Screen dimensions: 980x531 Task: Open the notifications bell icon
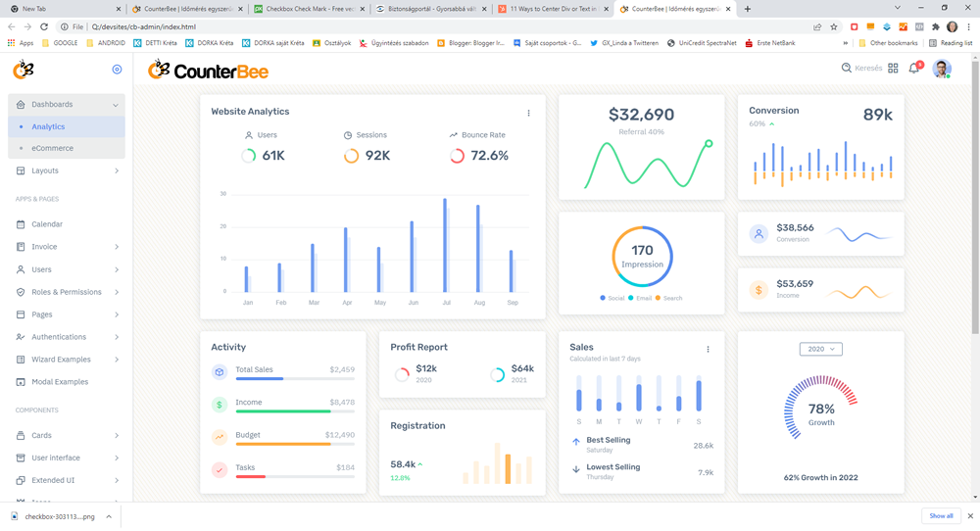(x=913, y=69)
